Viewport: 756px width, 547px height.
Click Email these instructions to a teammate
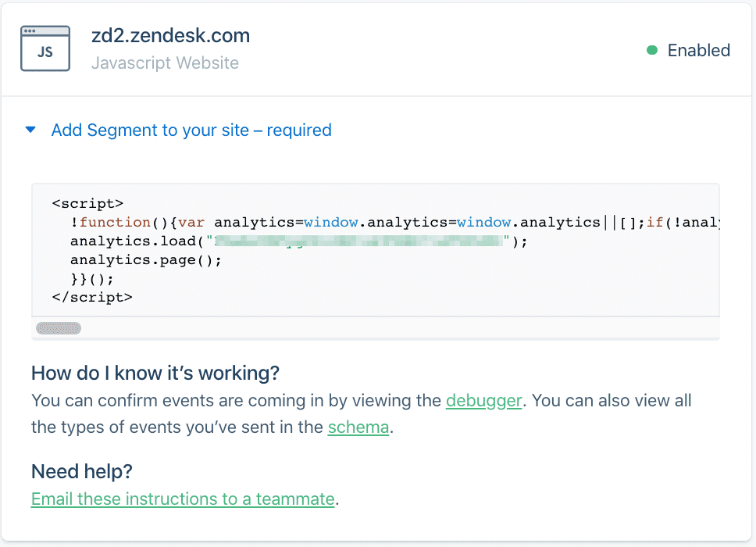pos(182,499)
